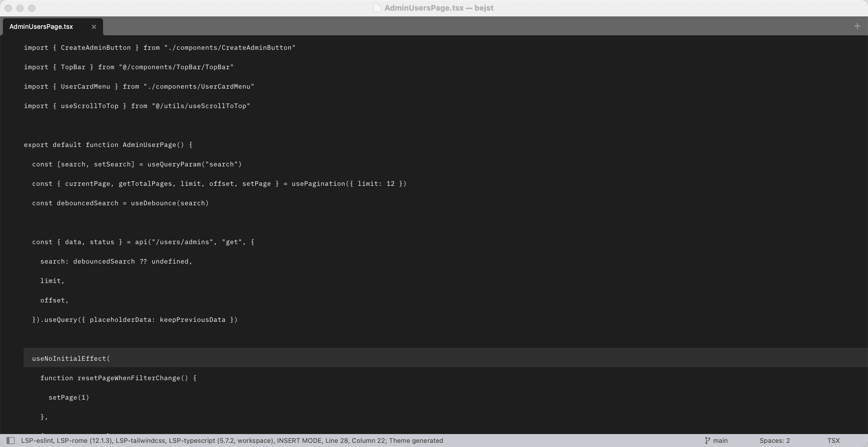Click the setPage(1) call
This screenshot has height=447, width=868.
coord(69,398)
